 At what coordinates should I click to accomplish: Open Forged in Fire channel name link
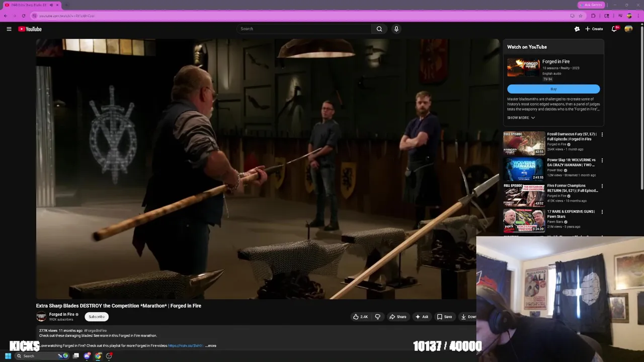click(x=61, y=315)
